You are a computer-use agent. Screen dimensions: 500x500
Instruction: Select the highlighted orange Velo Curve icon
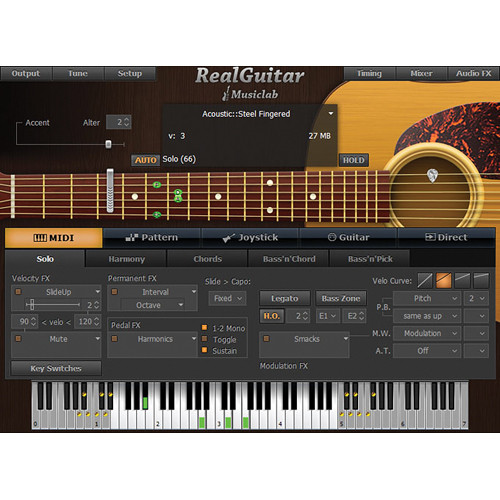pos(444,280)
